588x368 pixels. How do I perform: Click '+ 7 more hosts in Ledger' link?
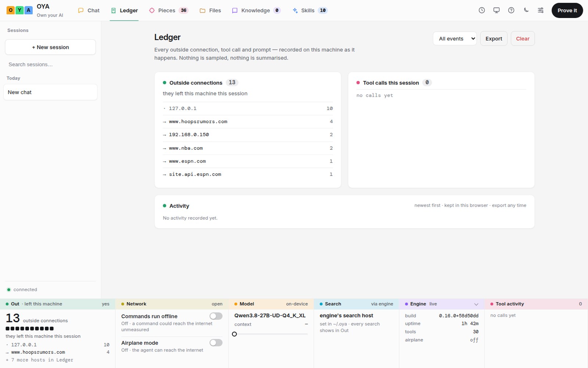39,360
